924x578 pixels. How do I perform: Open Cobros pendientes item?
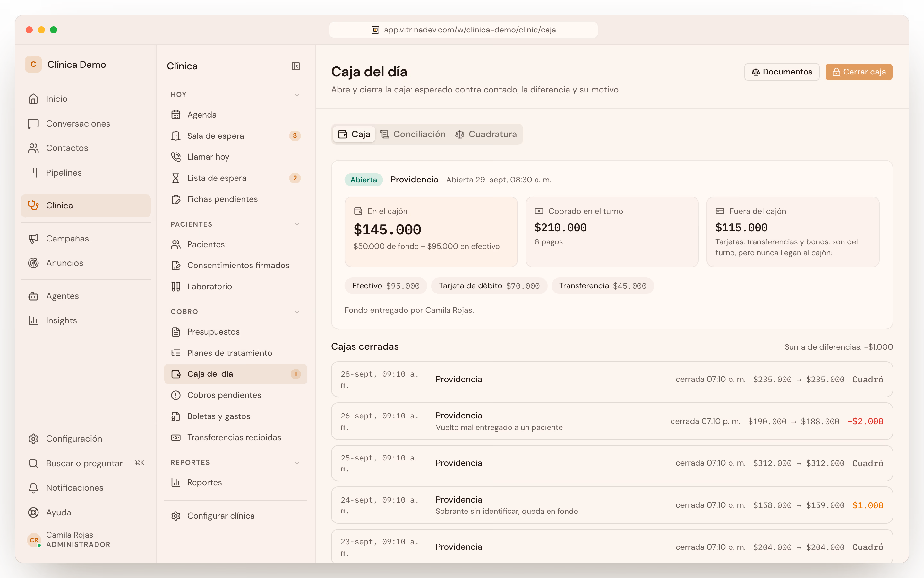[235, 395]
